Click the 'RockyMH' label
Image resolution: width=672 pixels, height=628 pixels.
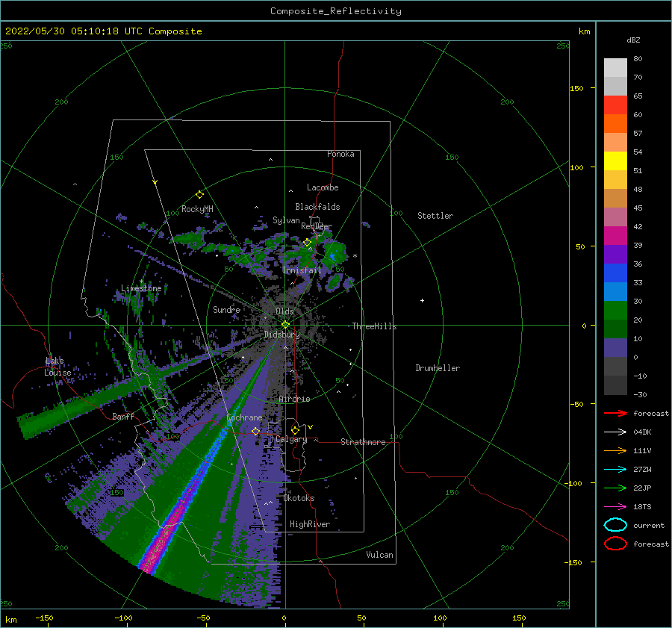(x=197, y=209)
